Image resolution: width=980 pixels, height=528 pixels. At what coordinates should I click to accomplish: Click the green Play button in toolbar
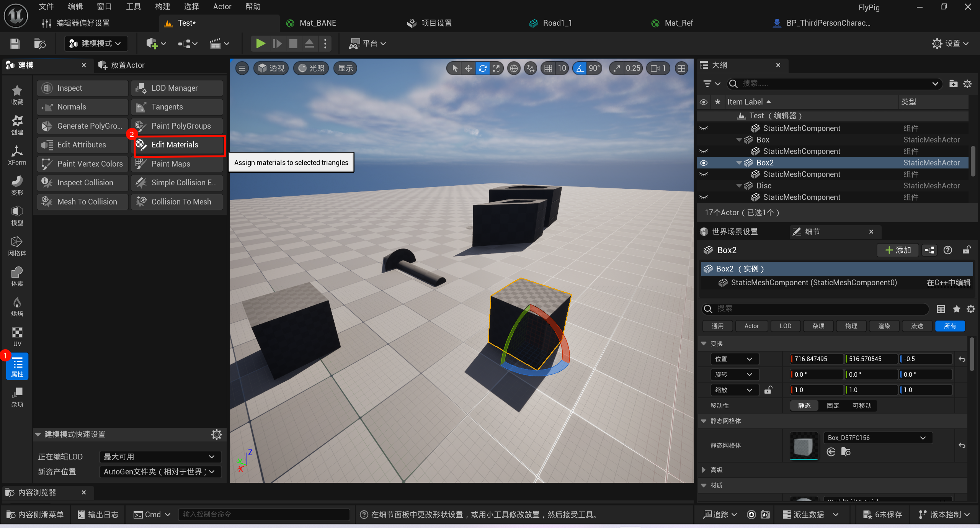[x=260, y=44]
